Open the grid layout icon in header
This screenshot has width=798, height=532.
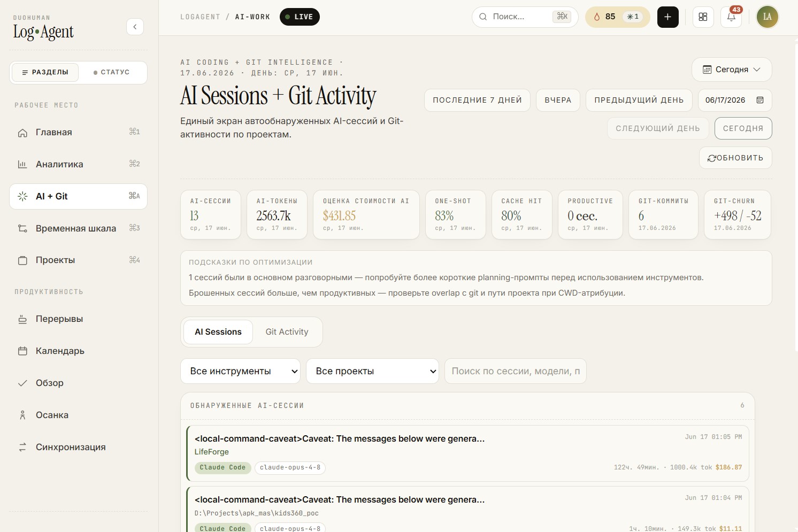[x=703, y=17]
